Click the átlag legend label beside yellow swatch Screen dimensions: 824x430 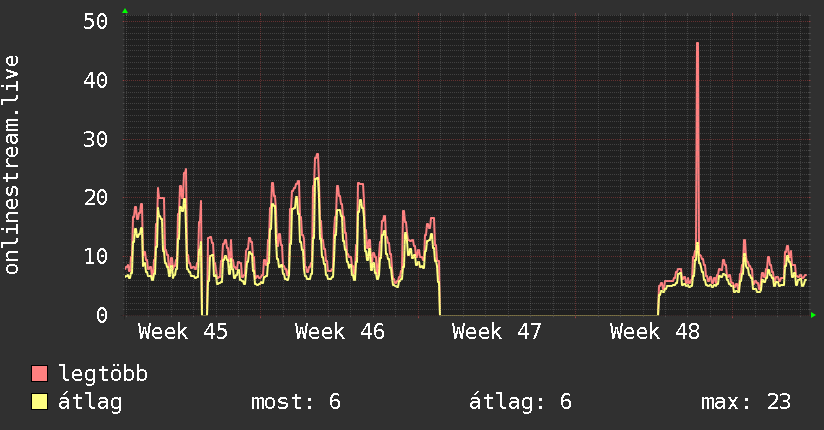(x=90, y=402)
